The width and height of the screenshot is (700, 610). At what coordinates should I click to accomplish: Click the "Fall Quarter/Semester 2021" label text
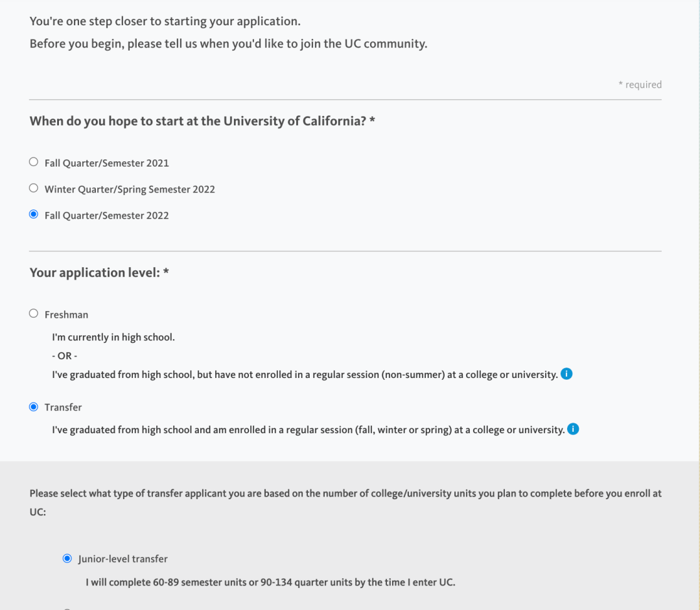106,163
